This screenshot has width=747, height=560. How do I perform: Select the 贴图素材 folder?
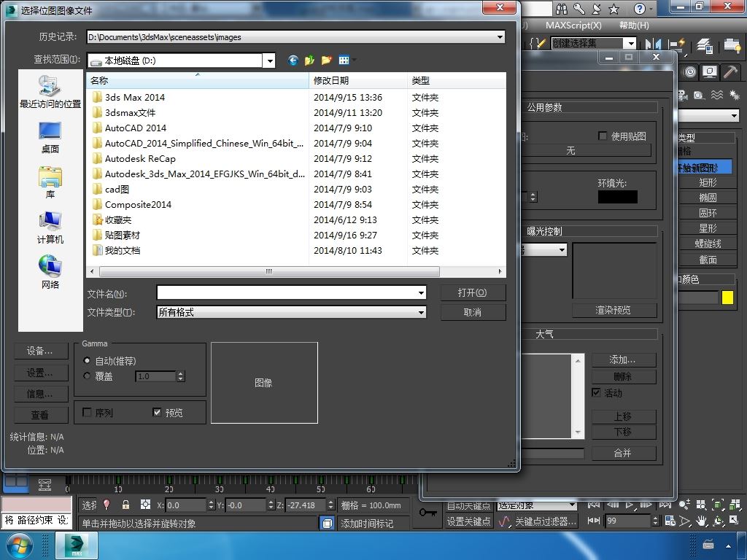[123, 236]
